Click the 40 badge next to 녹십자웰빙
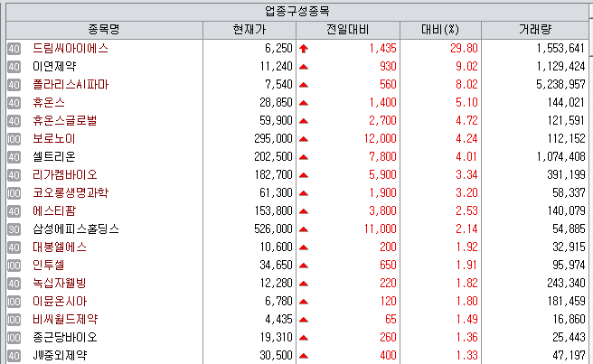Image resolution: width=593 pixels, height=364 pixels. [x=14, y=284]
